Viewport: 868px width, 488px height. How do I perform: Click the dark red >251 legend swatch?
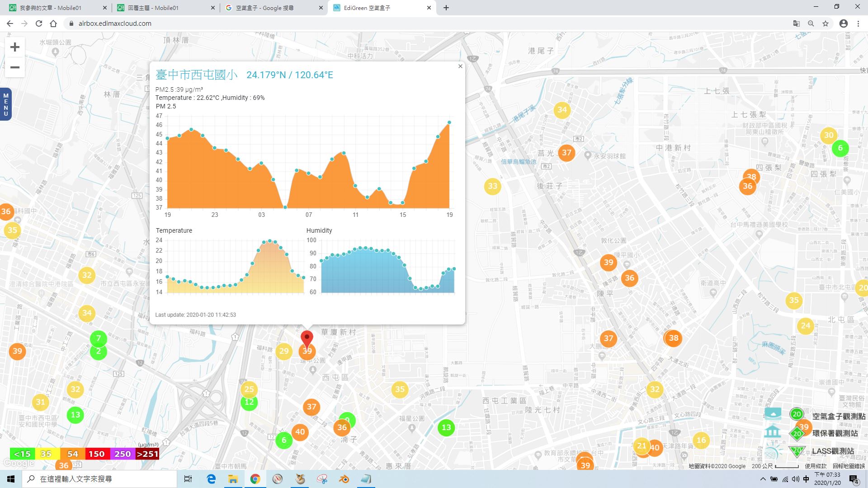[x=147, y=454]
